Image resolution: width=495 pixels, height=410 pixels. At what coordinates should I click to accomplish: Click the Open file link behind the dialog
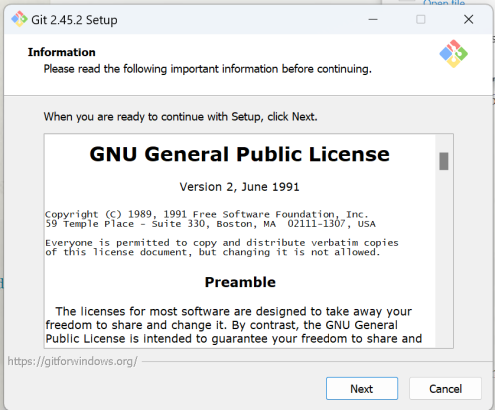point(444,3)
